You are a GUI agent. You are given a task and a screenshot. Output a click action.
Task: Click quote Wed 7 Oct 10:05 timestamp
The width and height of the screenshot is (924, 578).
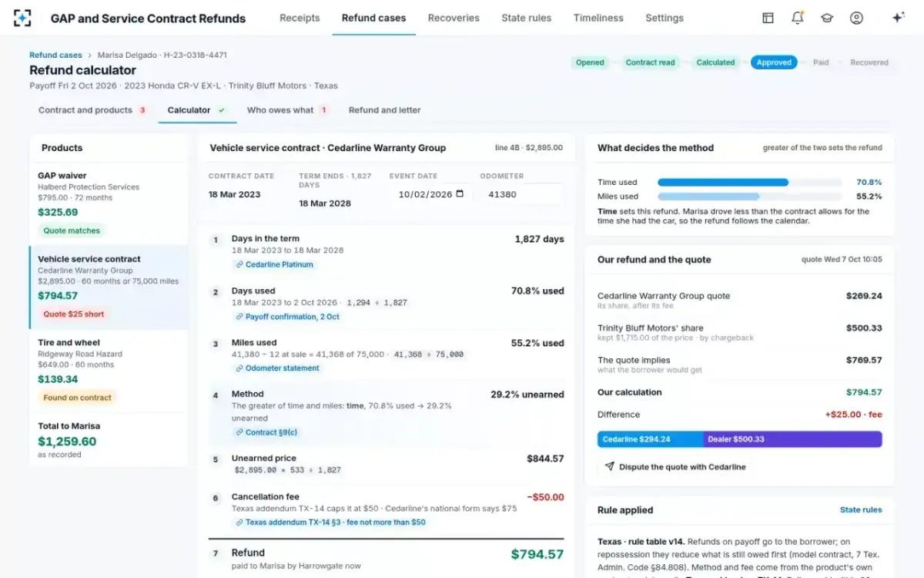pos(842,260)
